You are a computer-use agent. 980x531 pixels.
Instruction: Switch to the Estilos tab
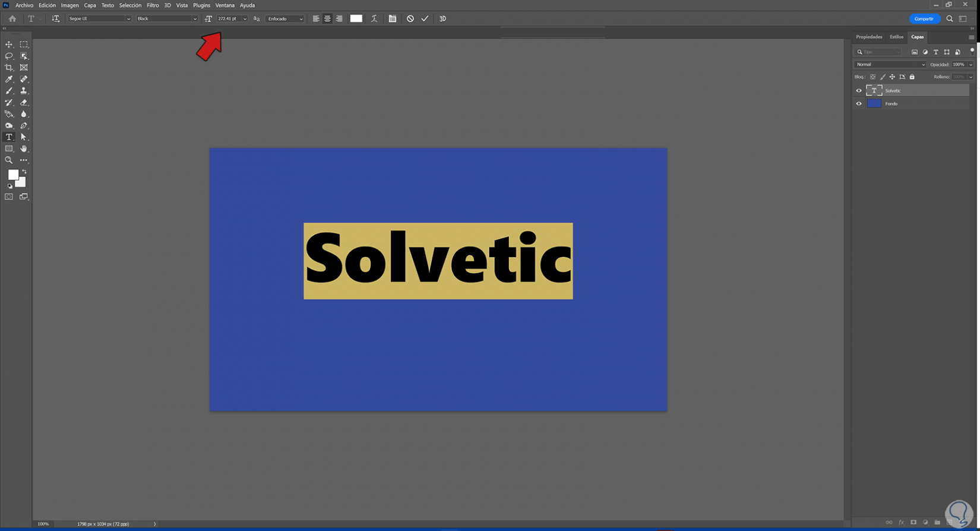coord(896,37)
